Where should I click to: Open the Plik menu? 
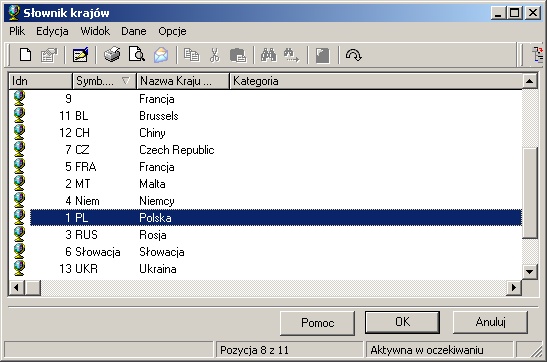coord(17,31)
